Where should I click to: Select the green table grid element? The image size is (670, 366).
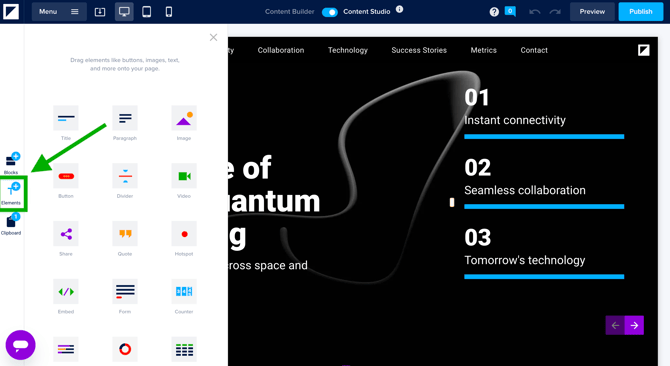[184, 349]
